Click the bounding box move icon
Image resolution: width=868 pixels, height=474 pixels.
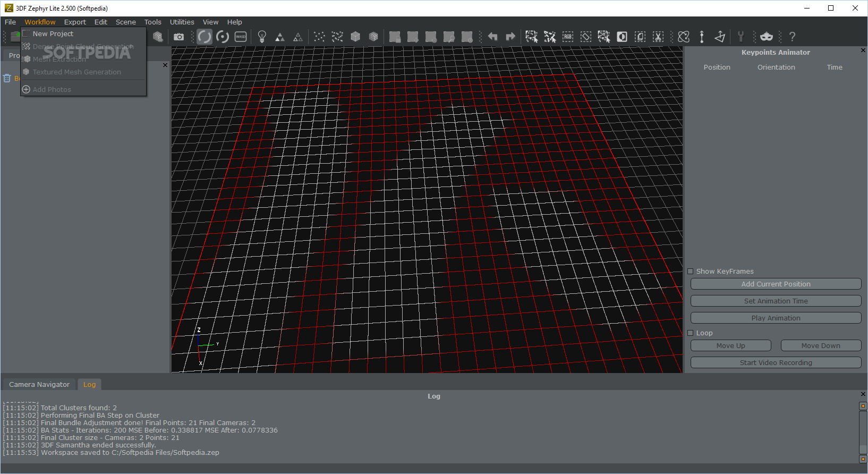click(x=413, y=37)
